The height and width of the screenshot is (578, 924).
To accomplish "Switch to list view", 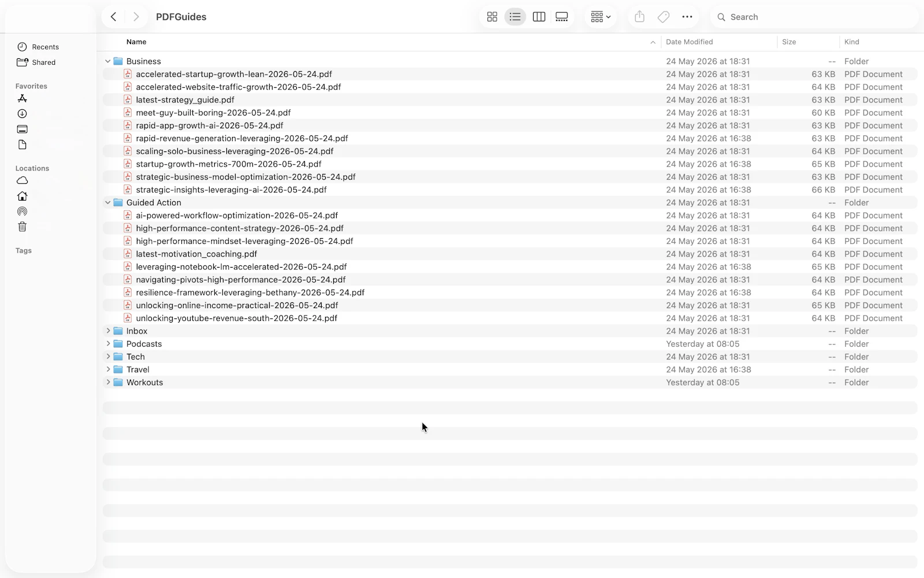I will pos(515,17).
